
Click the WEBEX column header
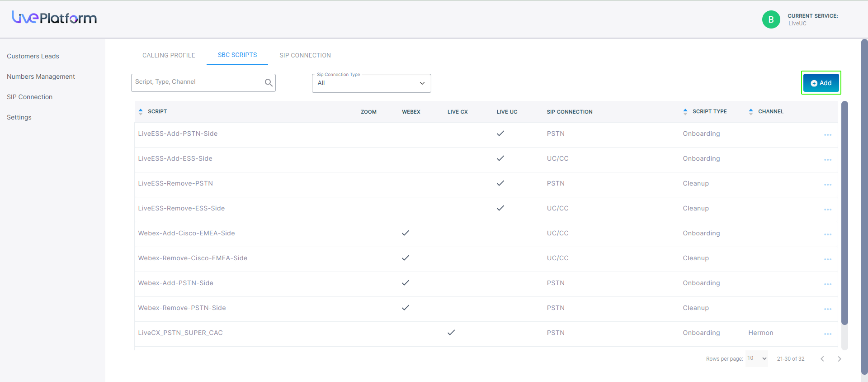(411, 112)
